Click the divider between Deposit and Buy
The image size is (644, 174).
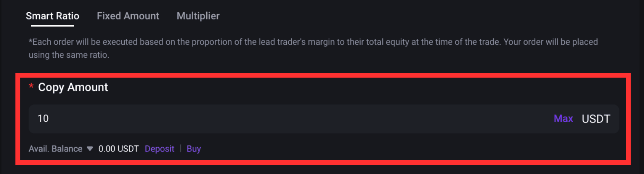click(x=181, y=149)
